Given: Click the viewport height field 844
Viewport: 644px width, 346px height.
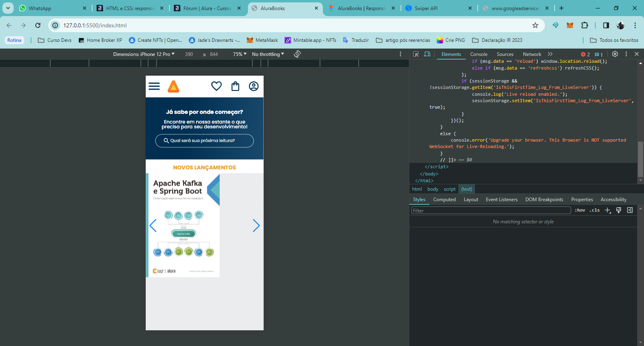Looking at the screenshot, I should 214,54.
